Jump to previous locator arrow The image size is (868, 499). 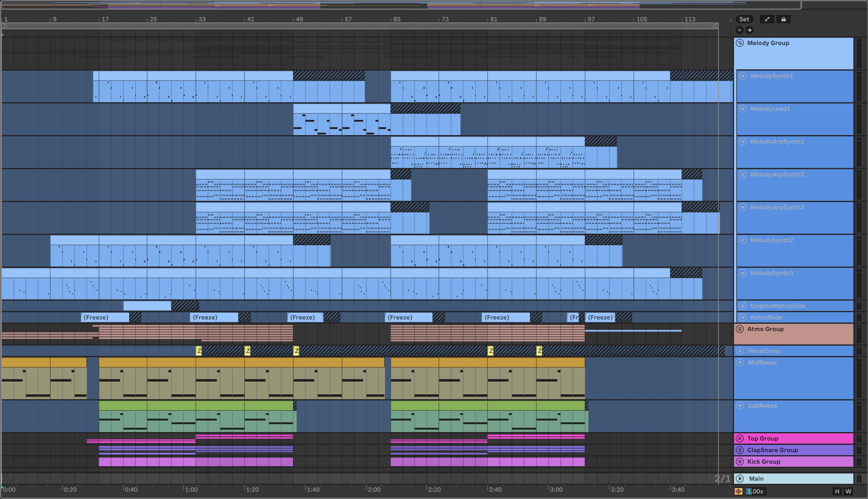740,30
